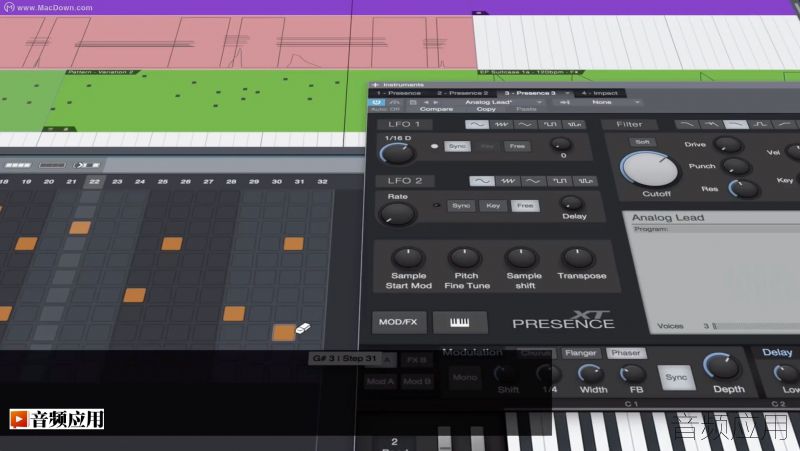Enable Sync mode for LFO 2
Image resolution: width=800 pixels, height=451 pixels.
[x=461, y=206]
